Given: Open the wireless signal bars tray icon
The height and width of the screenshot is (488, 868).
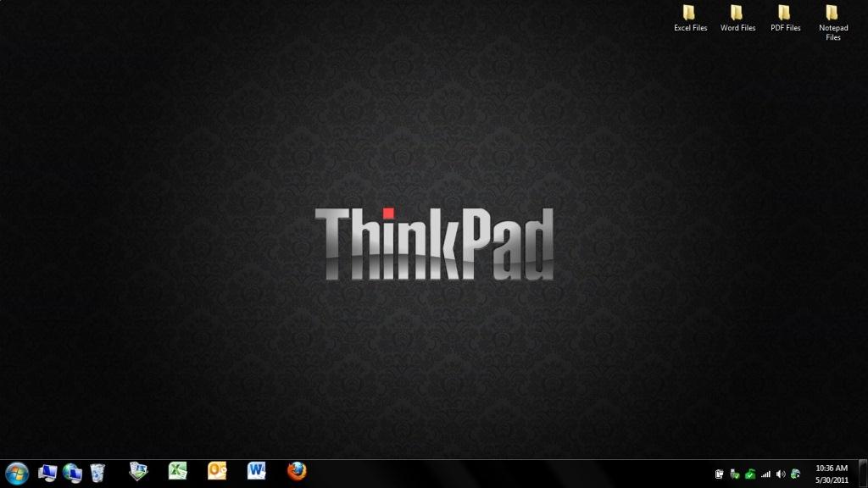Looking at the screenshot, I should coord(765,474).
